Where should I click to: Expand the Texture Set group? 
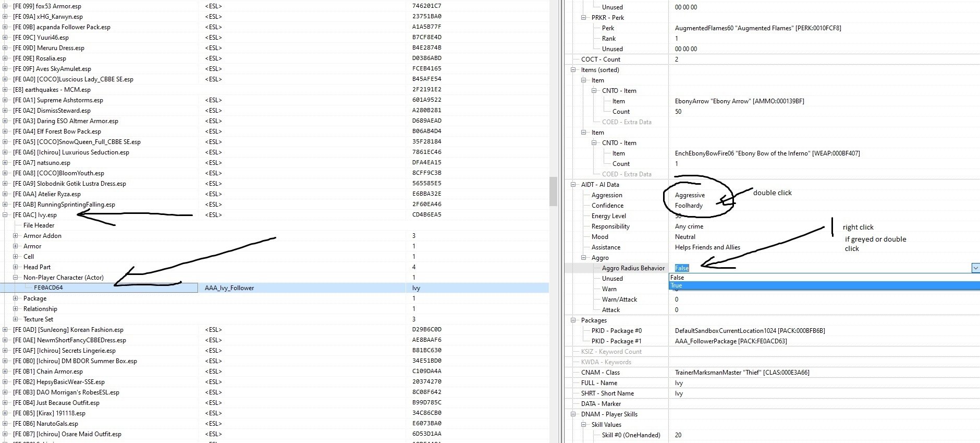[16, 319]
